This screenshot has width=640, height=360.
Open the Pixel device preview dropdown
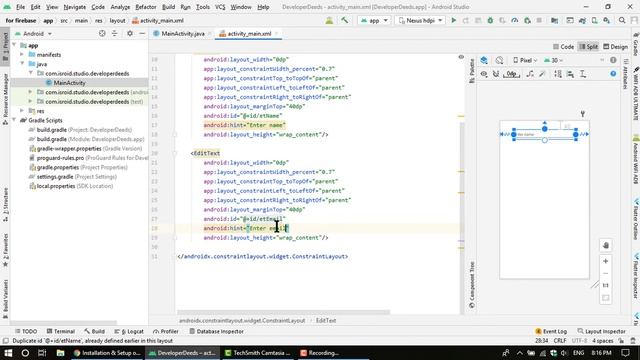[x=525, y=60]
